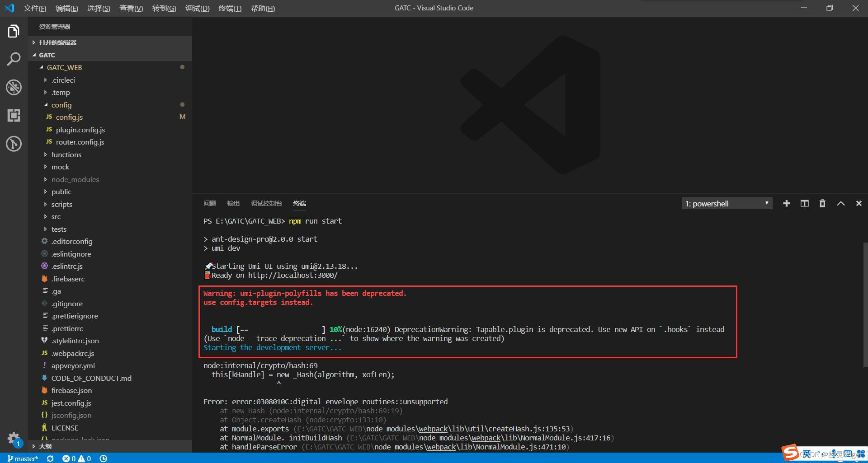The image size is (868, 463).
Task: Switch to the 输出 tab
Action: [233, 203]
